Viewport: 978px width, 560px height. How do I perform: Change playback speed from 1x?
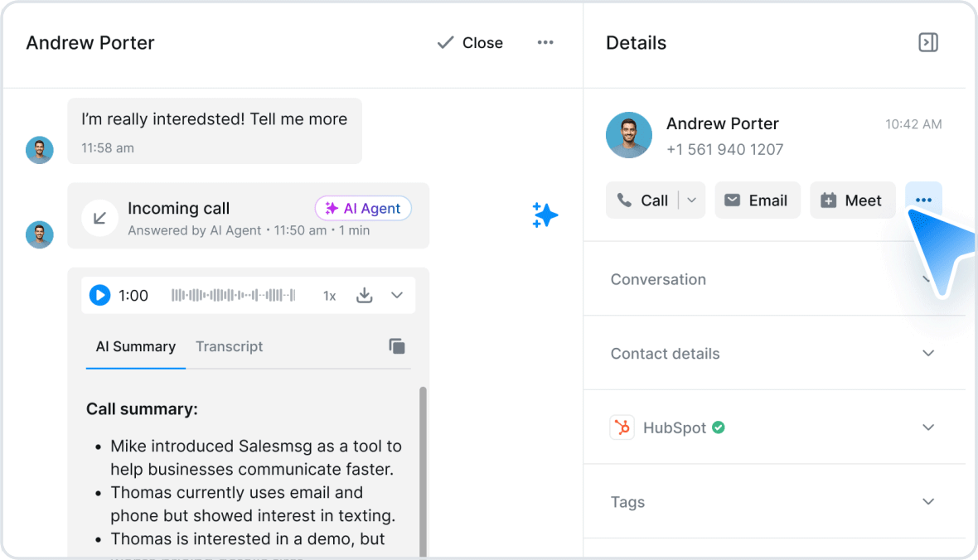329,296
